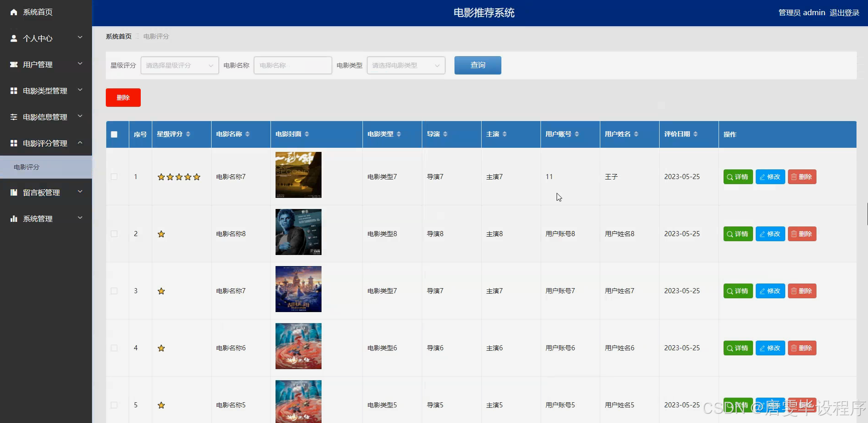868x423 pixels.
Task: Expand the 电影类型管理 menu chevron
Action: (80, 90)
